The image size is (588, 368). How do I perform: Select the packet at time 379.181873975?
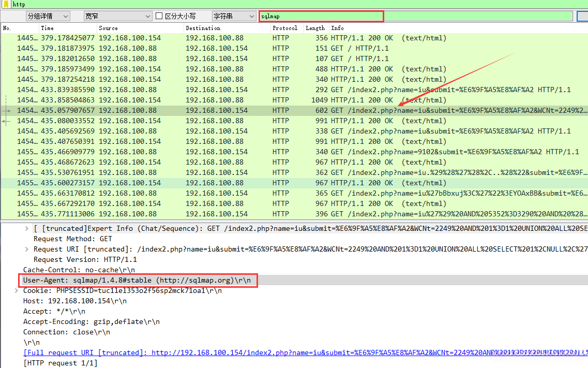pos(294,48)
